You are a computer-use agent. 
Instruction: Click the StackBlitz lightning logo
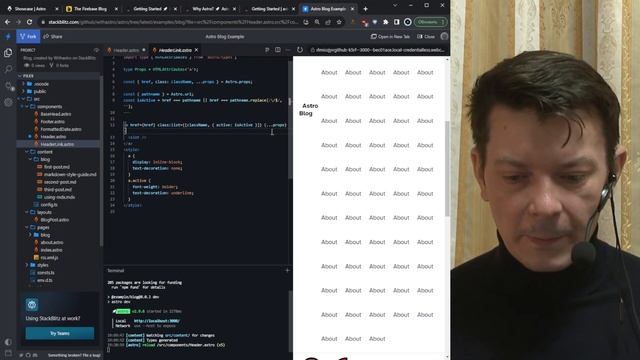pos(8,36)
